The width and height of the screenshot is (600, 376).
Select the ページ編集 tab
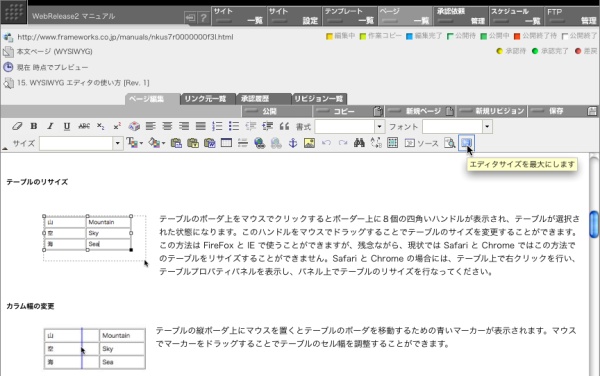[152, 99]
